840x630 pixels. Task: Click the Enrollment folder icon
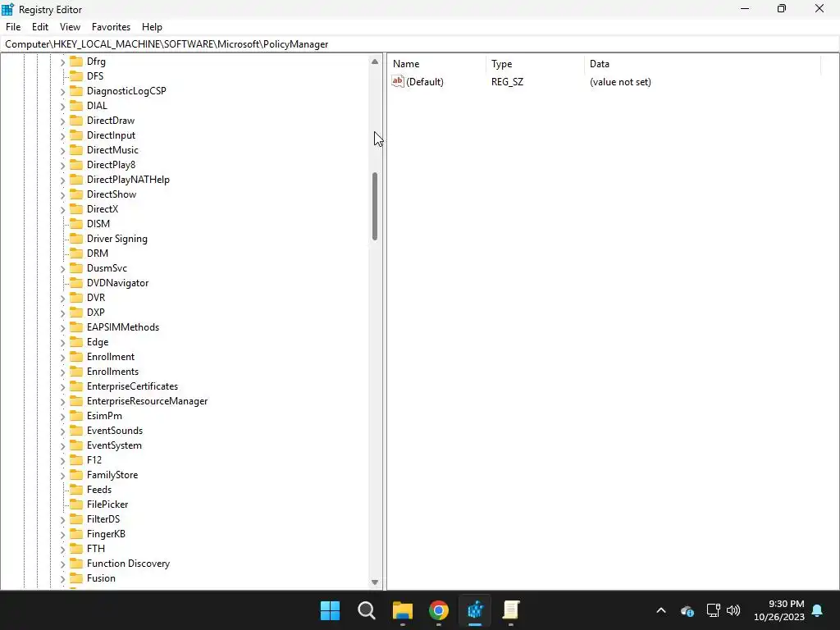tap(76, 356)
